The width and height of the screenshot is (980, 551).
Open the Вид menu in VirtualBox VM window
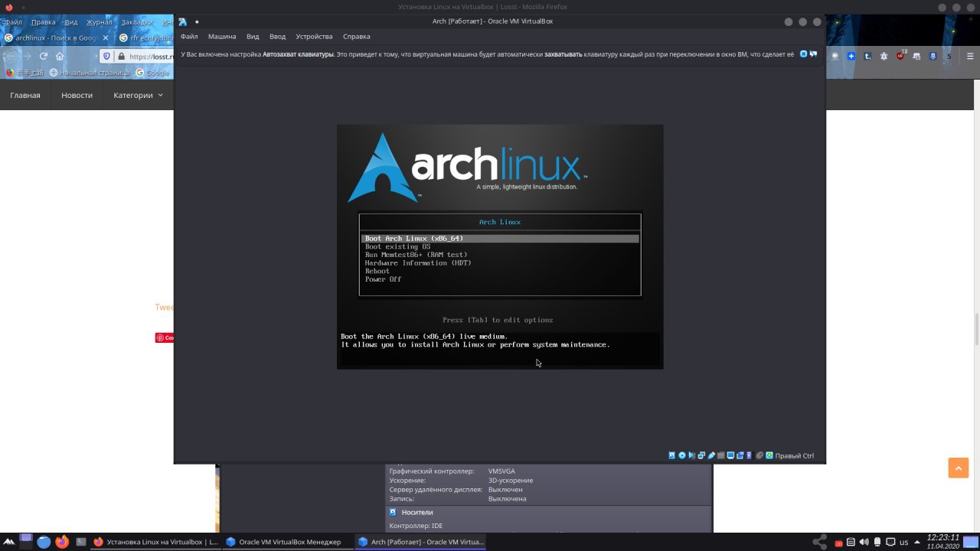pyautogui.click(x=253, y=36)
